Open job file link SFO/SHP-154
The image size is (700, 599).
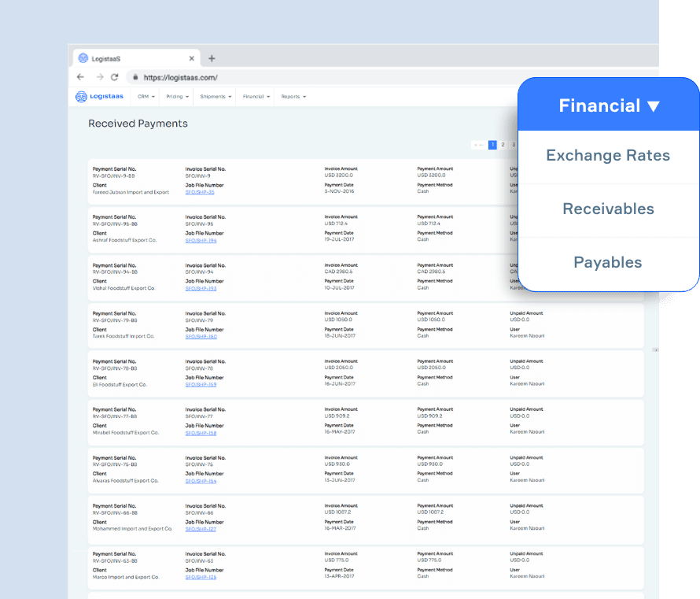[201, 481]
